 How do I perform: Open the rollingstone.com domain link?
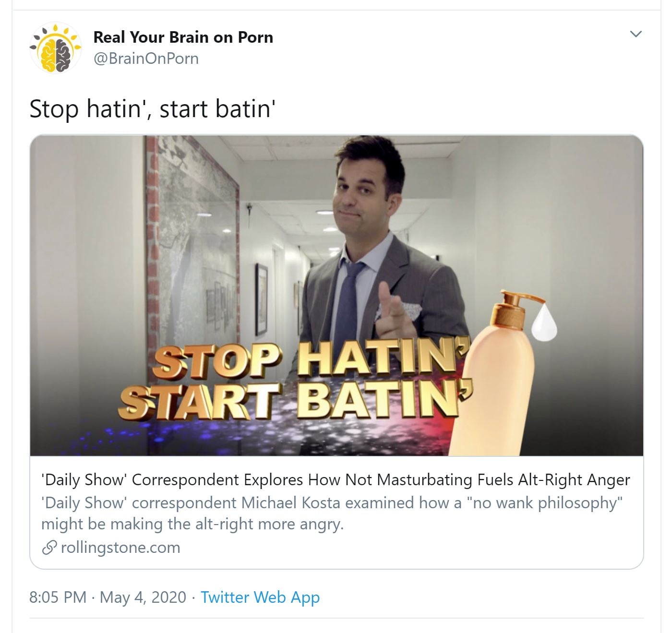[x=120, y=547]
